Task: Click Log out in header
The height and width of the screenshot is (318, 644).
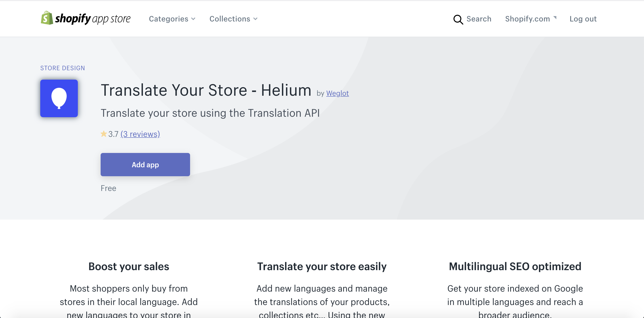Action: 583,19
